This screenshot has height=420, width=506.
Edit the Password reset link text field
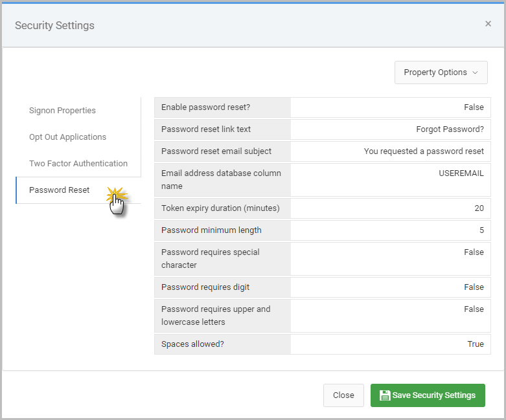pos(390,129)
